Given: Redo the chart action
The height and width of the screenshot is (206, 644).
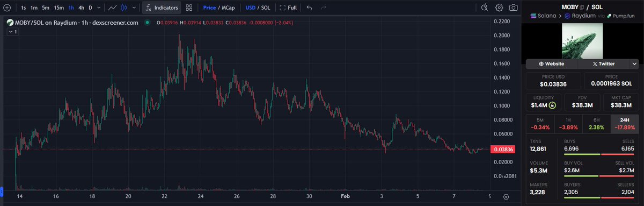Looking at the screenshot, I should pos(323,8).
